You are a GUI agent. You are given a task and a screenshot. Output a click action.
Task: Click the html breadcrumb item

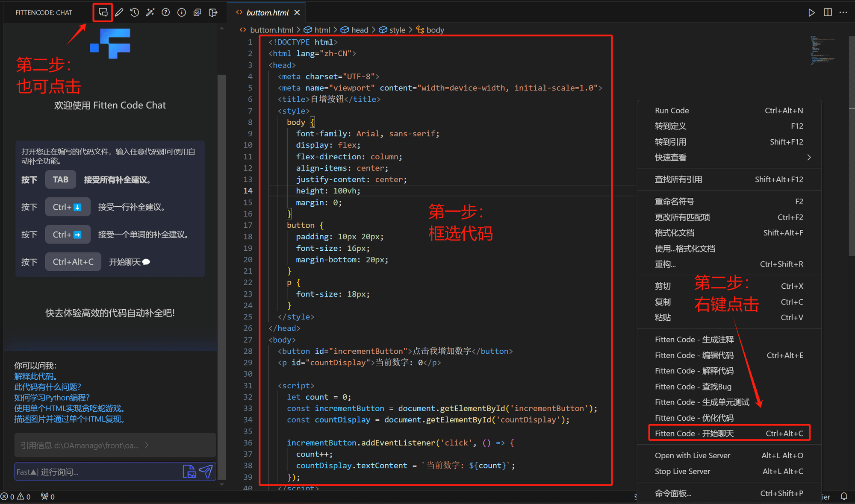pyautogui.click(x=317, y=30)
